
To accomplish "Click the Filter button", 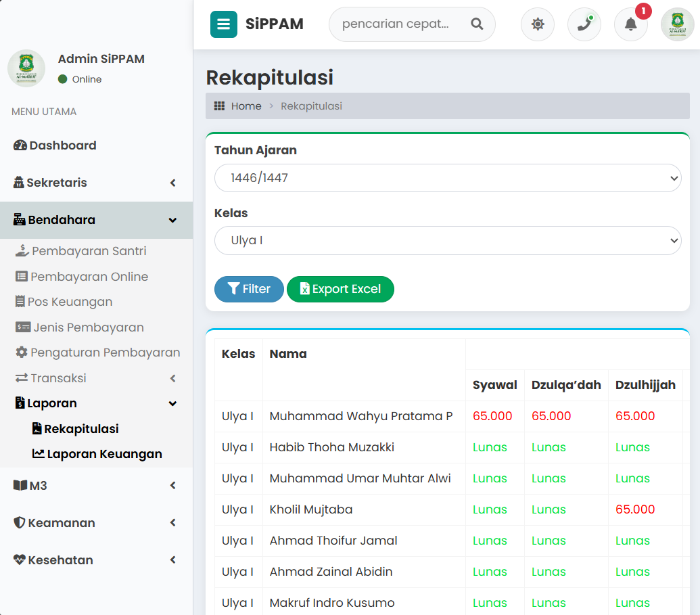I will pos(249,289).
